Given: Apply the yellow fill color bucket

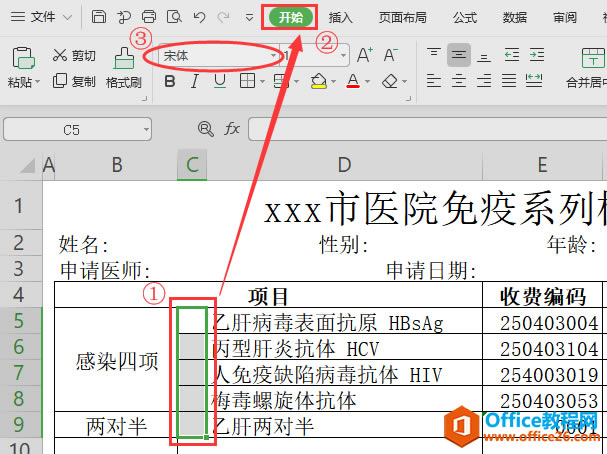Looking at the screenshot, I should [319, 81].
